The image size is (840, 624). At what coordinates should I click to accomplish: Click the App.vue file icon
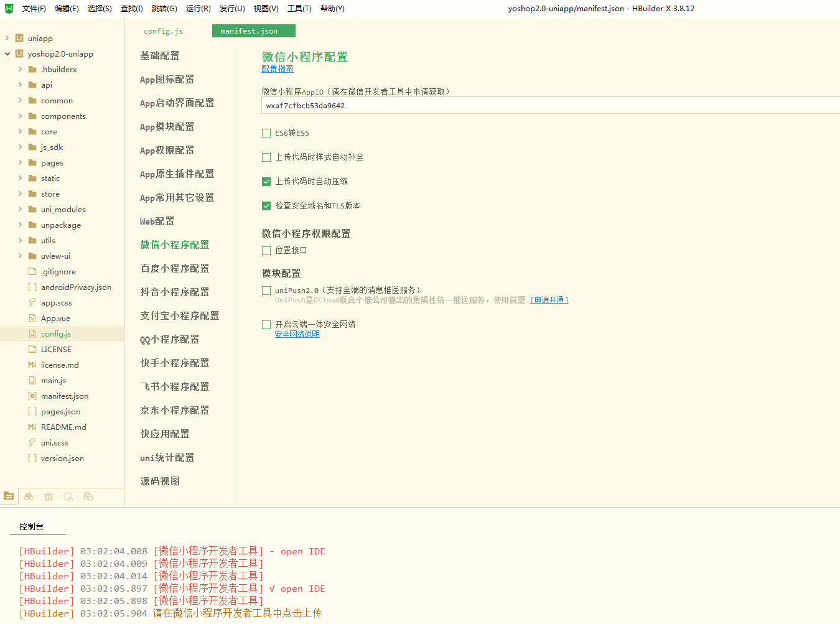click(x=32, y=318)
